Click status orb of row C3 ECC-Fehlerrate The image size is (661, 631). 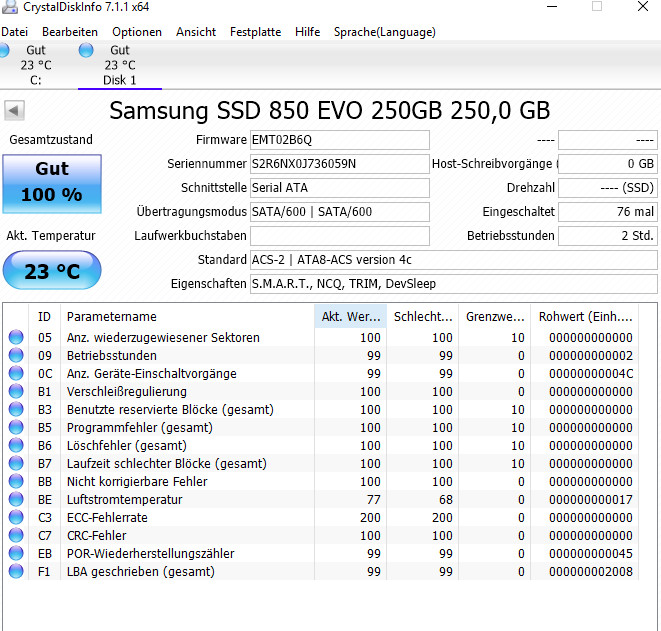pyautogui.click(x=16, y=517)
